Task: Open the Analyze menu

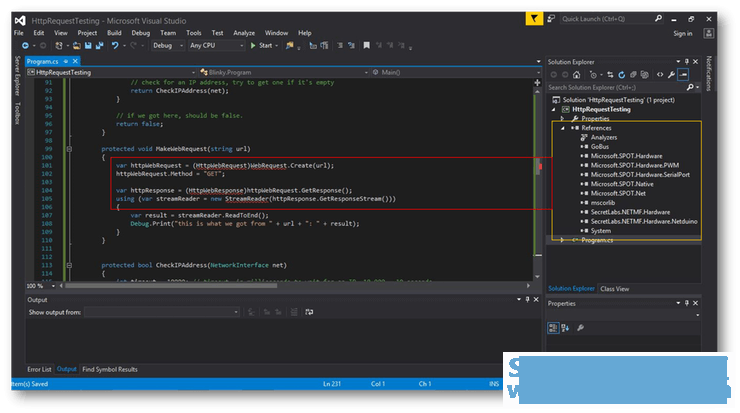Action: (x=244, y=33)
